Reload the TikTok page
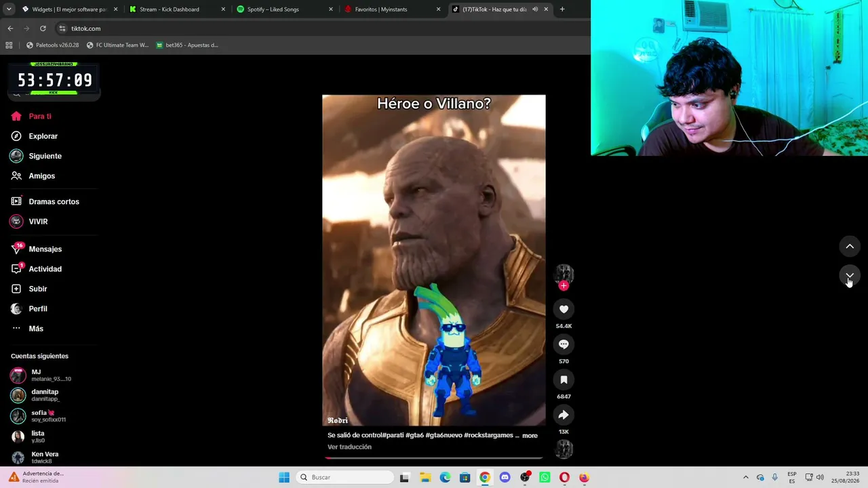Image resolution: width=868 pixels, height=488 pixels. (43, 28)
